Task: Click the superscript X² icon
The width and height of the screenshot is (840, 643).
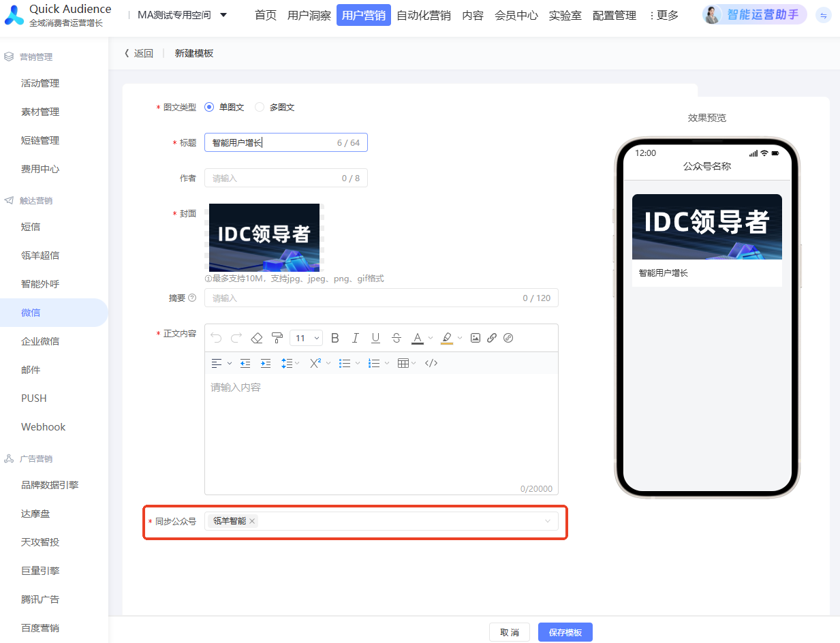Action: (315, 363)
